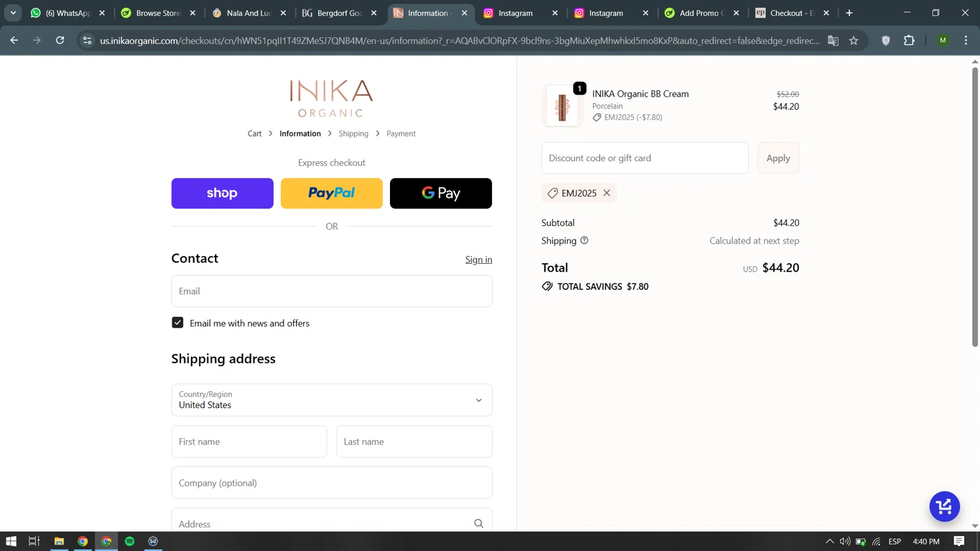The image size is (980, 551).
Task: Click the ESP language indicator
Action: point(895,541)
